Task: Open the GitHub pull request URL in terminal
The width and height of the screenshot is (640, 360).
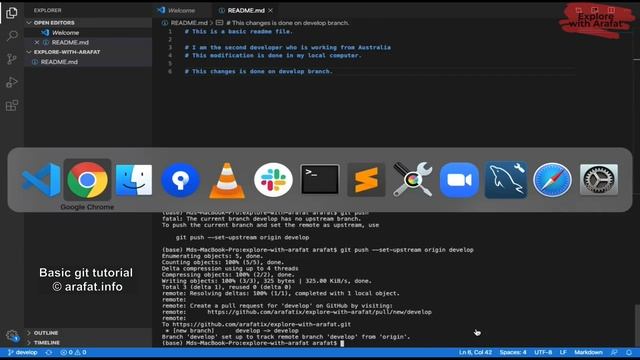Action: coord(319,312)
